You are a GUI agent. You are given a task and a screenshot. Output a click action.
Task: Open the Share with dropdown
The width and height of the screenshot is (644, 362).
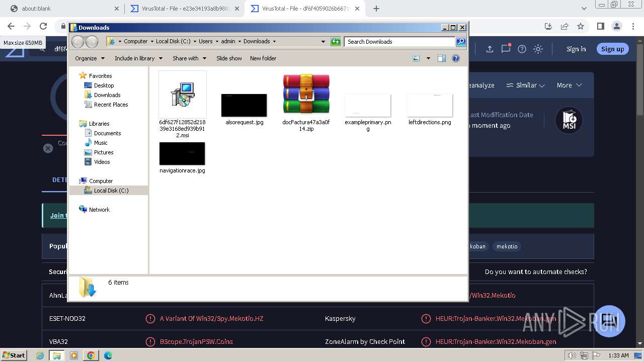coord(189,58)
